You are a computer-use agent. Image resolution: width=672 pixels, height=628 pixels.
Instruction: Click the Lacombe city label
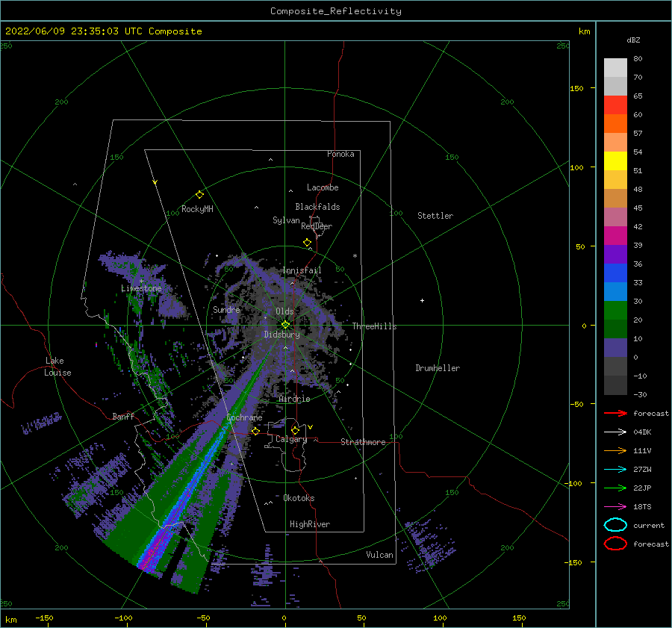323,187
